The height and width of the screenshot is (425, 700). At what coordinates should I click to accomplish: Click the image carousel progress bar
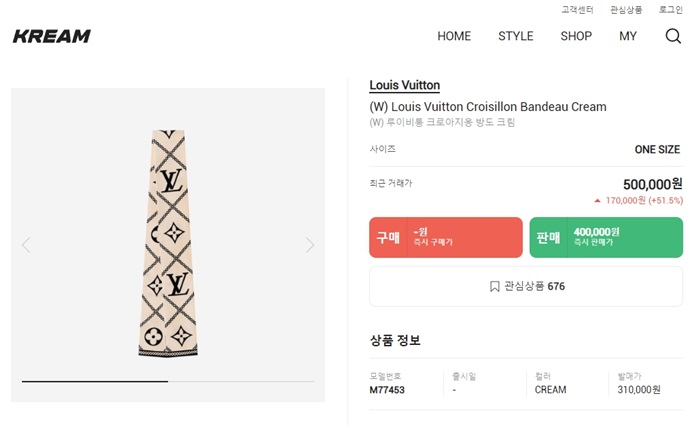tap(168, 381)
